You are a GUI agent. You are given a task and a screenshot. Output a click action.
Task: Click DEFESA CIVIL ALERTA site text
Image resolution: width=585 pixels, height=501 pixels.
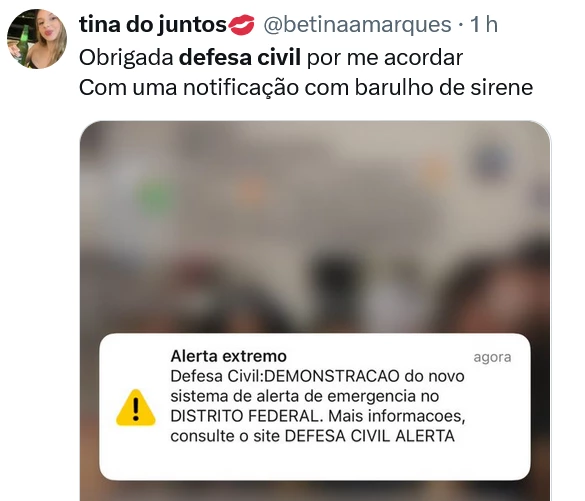pyautogui.click(x=370, y=436)
